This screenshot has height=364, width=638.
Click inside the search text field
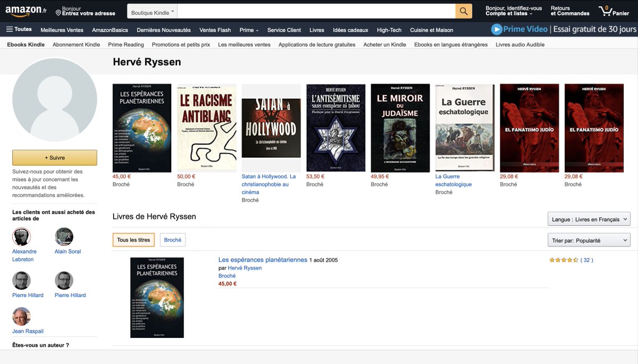click(316, 11)
